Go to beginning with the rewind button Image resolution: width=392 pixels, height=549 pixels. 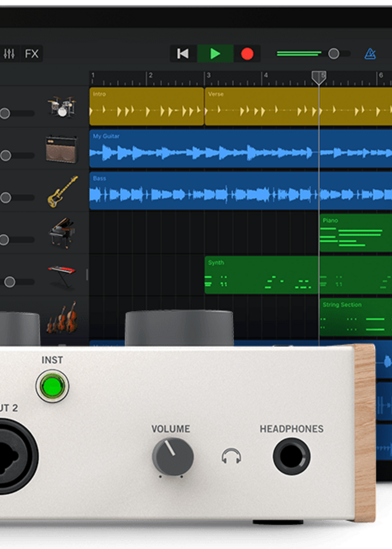point(183,54)
